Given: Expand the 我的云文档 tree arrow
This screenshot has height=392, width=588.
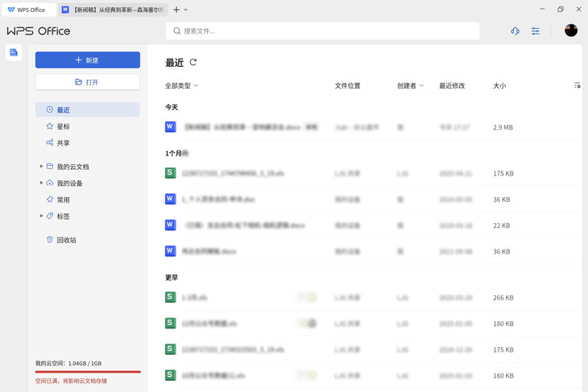Looking at the screenshot, I should pyautogui.click(x=41, y=166).
